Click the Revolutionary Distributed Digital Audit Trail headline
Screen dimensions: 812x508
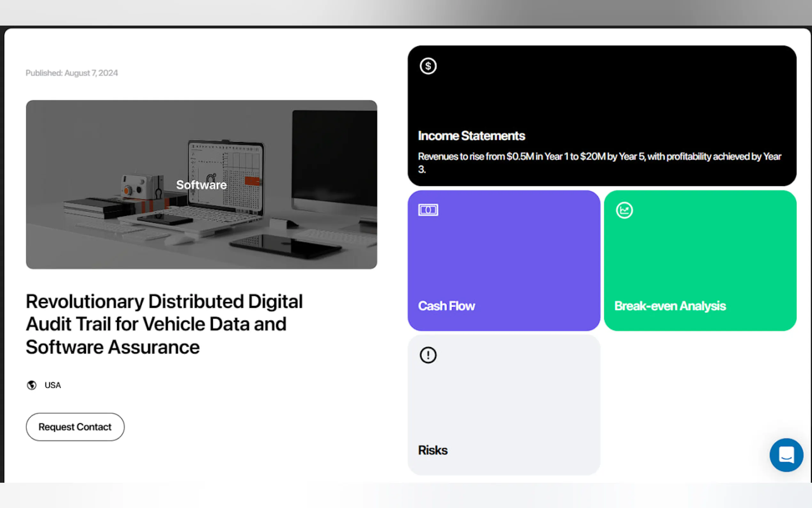[164, 324]
